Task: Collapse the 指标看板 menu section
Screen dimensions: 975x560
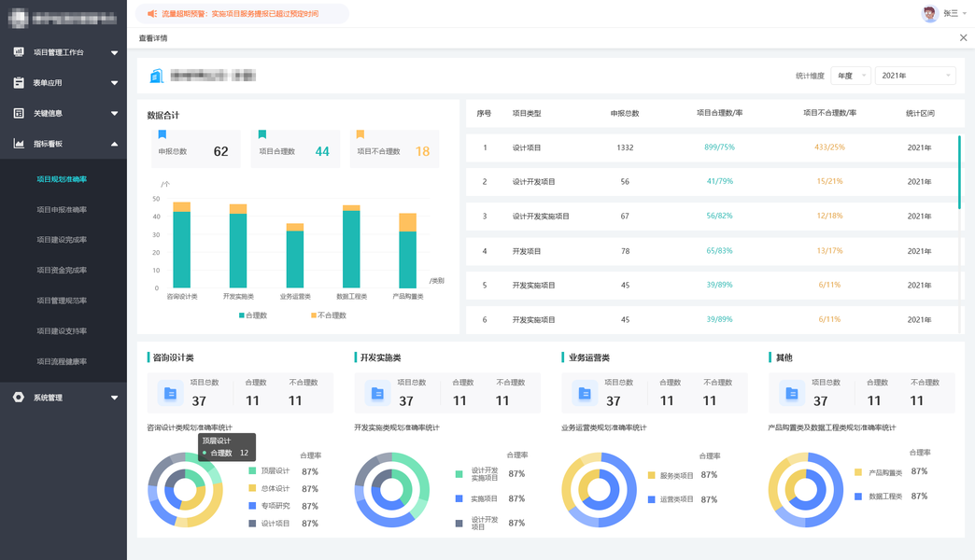Action: [115, 144]
